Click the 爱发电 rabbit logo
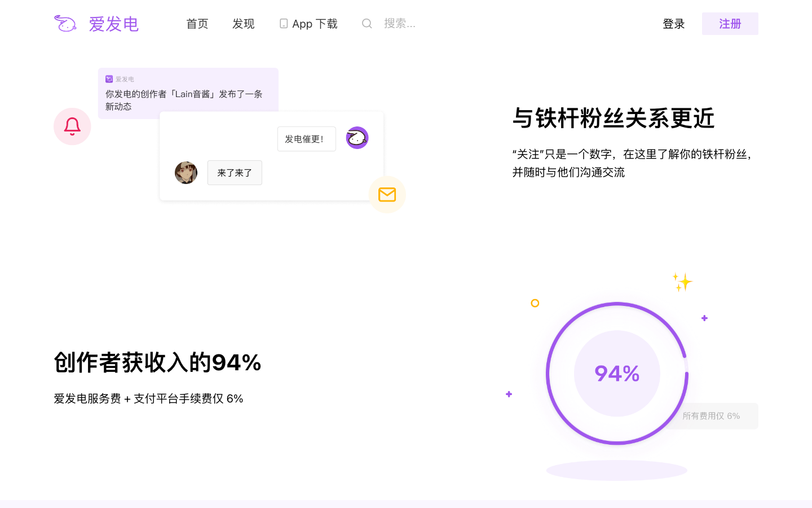Screen dimensions: 812x508 pos(65,23)
